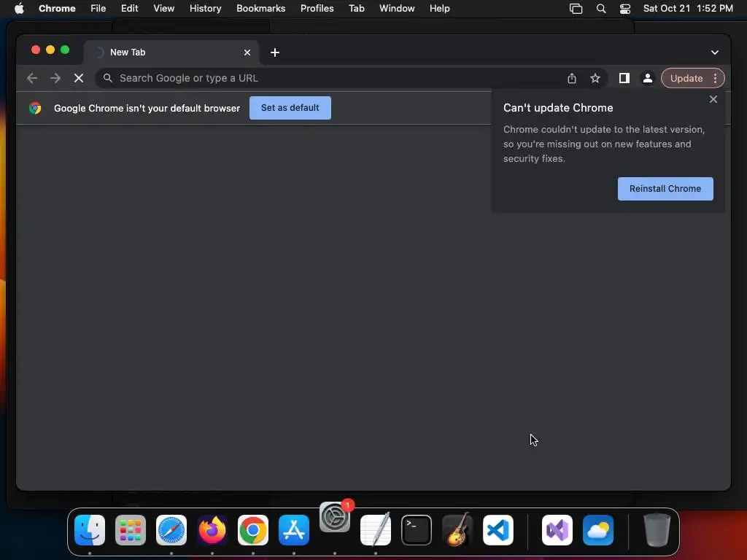Open Visual Studio from the Dock
This screenshot has height=560, width=747.
557,530
